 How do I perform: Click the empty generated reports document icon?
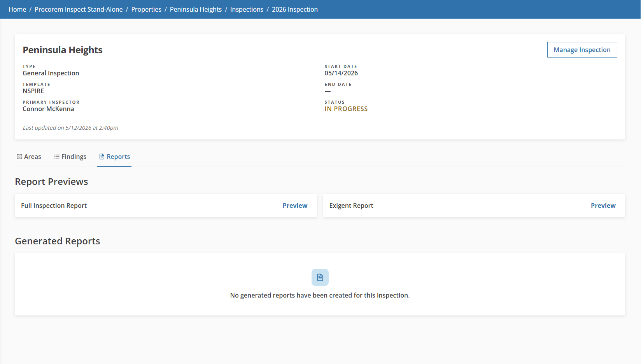[x=320, y=277]
